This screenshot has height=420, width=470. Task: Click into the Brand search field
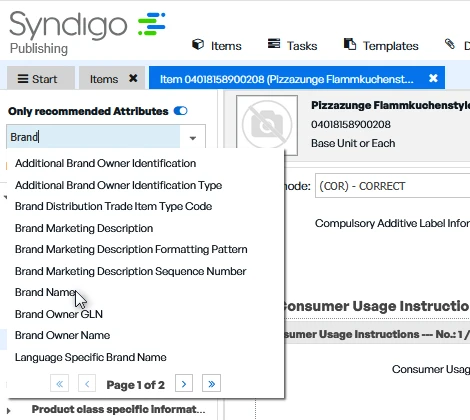(93, 137)
